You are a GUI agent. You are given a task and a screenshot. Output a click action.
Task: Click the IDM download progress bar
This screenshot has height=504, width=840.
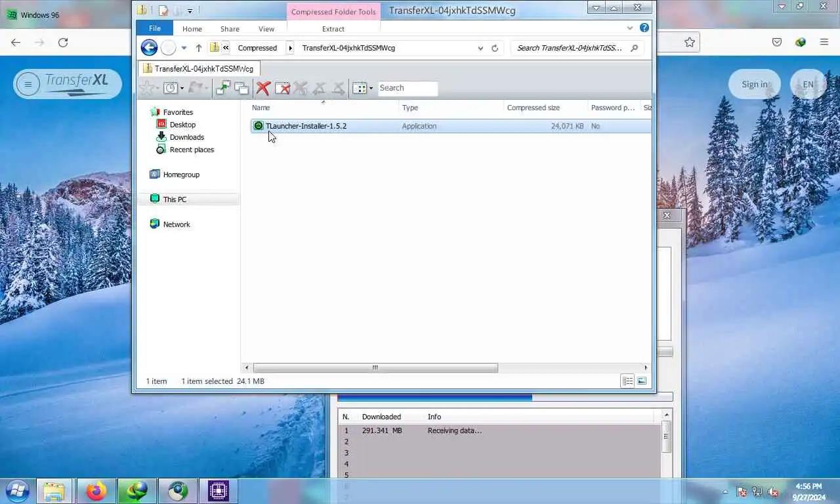point(505,397)
